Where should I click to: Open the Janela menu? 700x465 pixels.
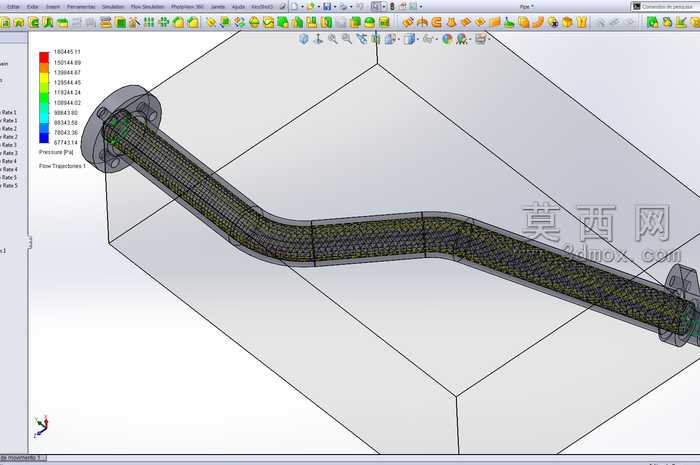(x=217, y=7)
